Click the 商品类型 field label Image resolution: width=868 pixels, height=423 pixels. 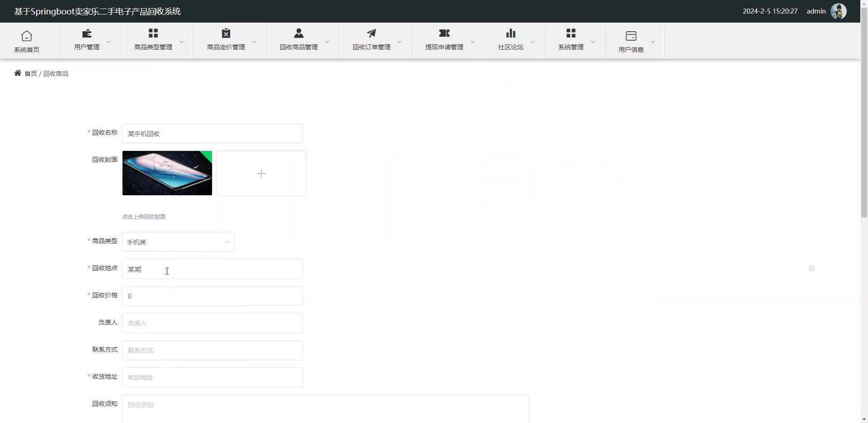click(105, 241)
